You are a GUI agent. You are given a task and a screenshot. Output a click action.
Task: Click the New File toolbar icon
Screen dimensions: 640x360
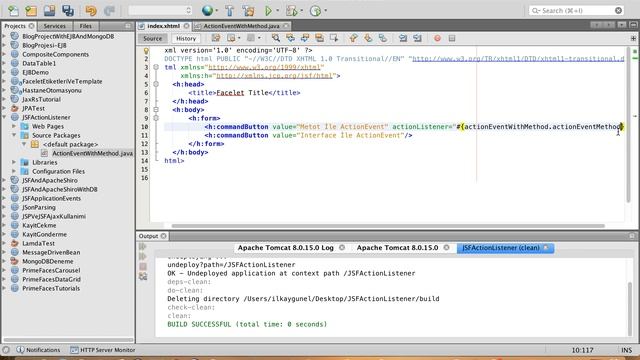click(13, 11)
